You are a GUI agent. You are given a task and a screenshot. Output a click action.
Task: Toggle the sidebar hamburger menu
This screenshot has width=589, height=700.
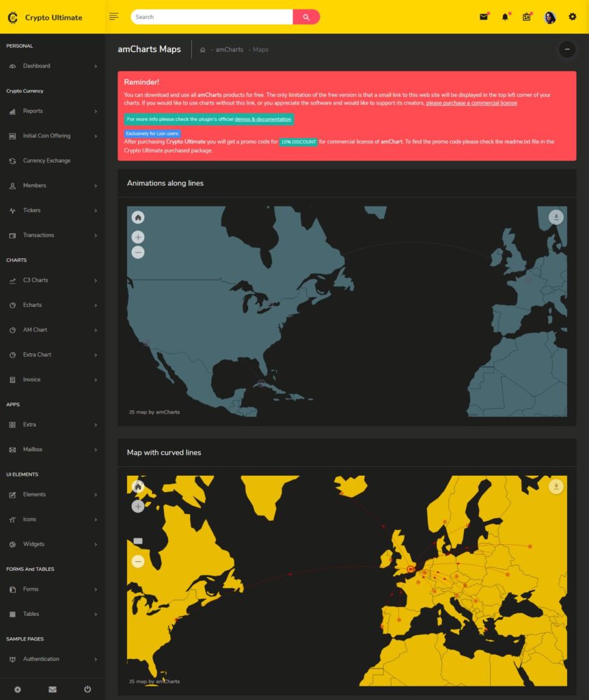[x=114, y=16]
